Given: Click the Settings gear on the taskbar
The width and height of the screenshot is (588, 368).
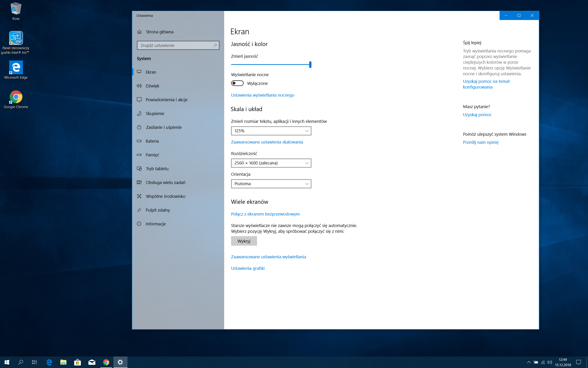Looking at the screenshot, I should click(120, 362).
